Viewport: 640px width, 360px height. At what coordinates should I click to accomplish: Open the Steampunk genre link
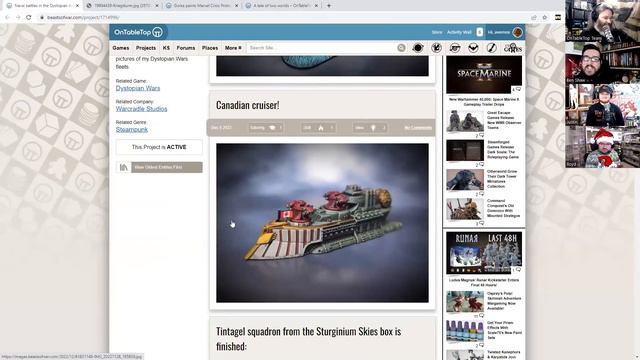[131, 129]
